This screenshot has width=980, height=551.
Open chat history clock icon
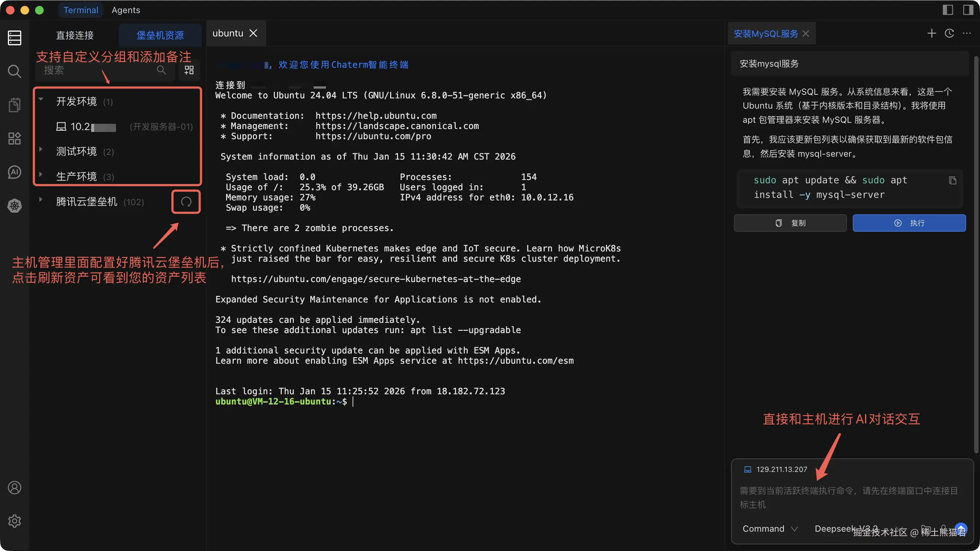coord(949,34)
